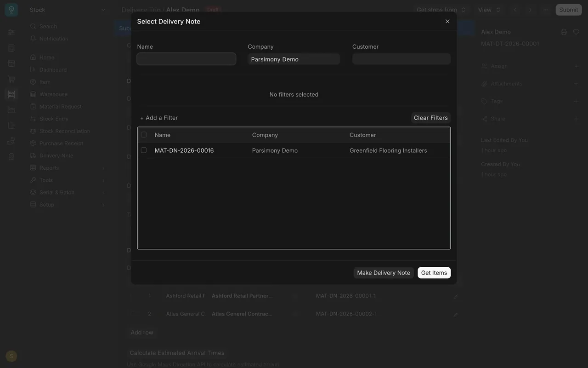The width and height of the screenshot is (588, 368).
Task: Click the sliders icon in the left strip
Action: pyautogui.click(x=11, y=32)
